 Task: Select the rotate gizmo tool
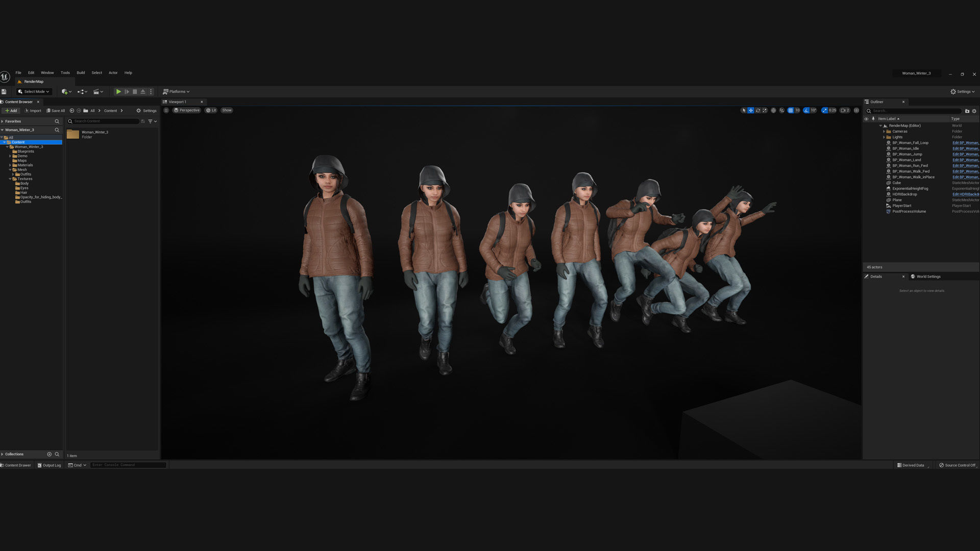point(757,110)
